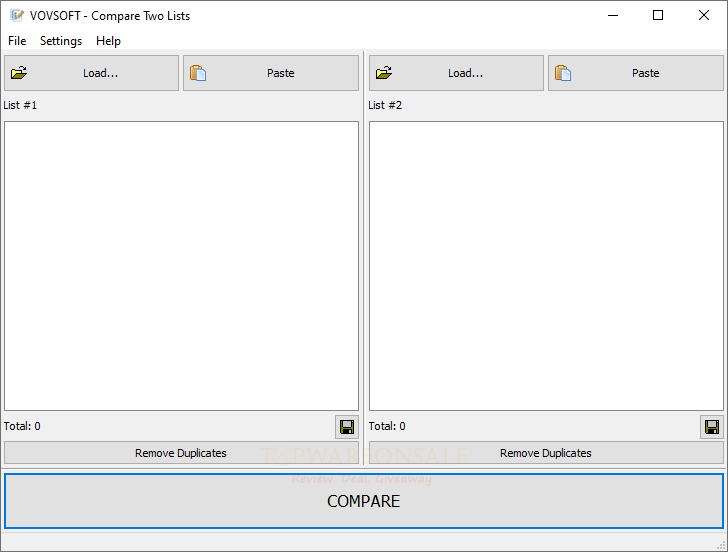The image size is (728, 552).
Task: Open the File menu
Action: 17,41
